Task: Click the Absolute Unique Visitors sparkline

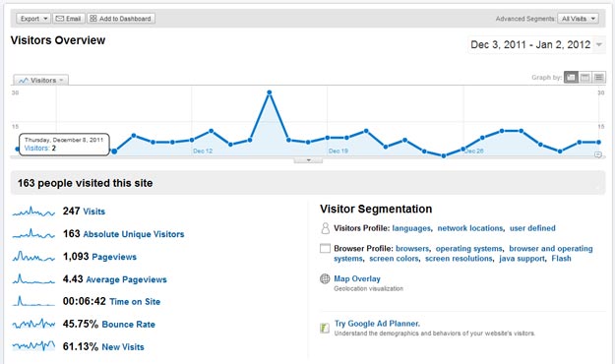Action: tap(33, 234)
